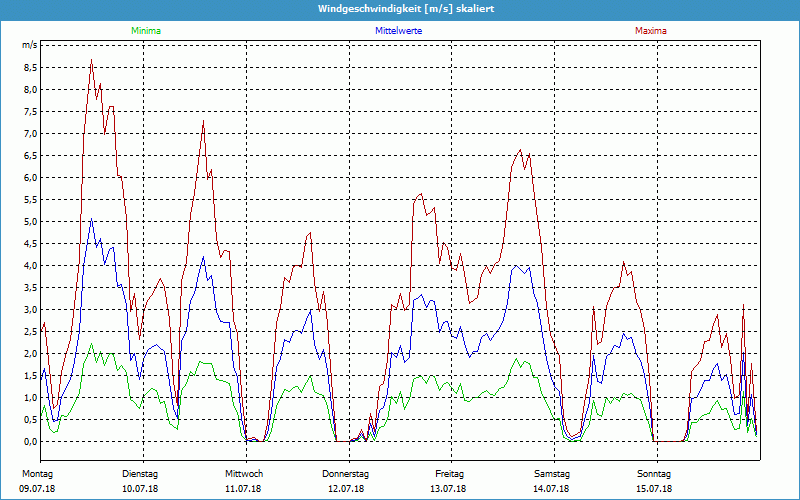
Task: Click the blue Mittelwerte peak on Monday
Action: [x=91, y=219]
